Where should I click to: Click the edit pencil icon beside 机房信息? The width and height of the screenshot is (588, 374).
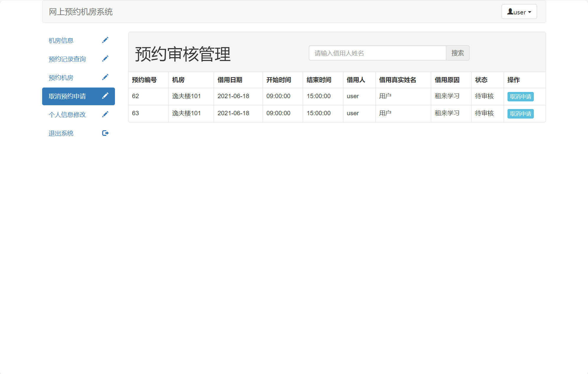(x=105, y=40)
